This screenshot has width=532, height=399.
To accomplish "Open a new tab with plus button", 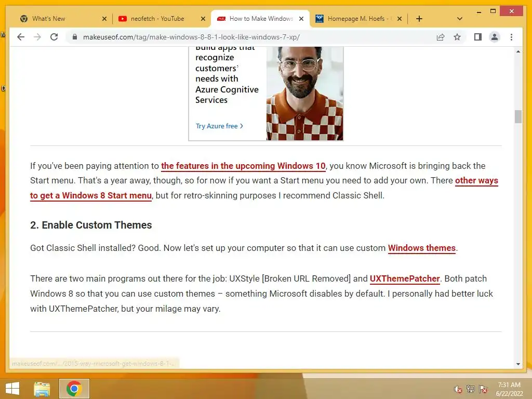I will (x=419, y=19).
